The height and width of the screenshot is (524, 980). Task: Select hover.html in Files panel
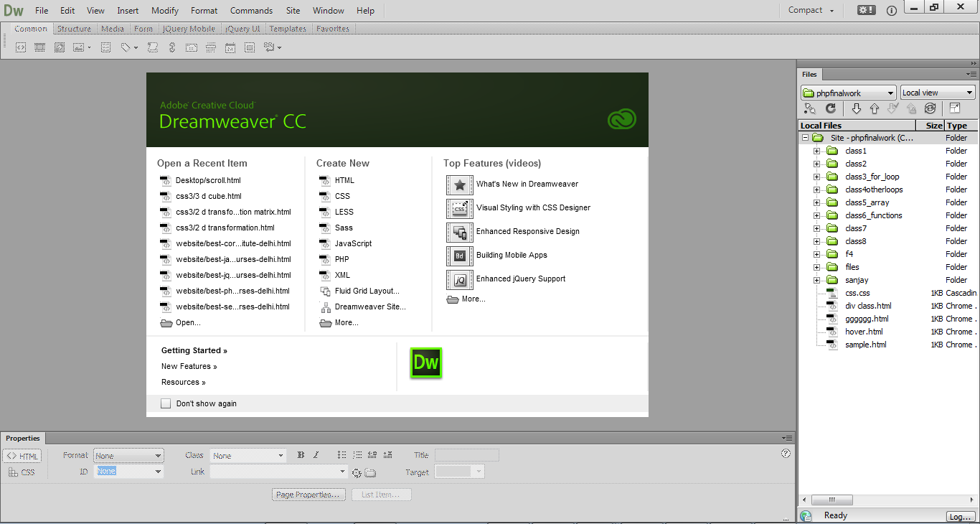864,332
